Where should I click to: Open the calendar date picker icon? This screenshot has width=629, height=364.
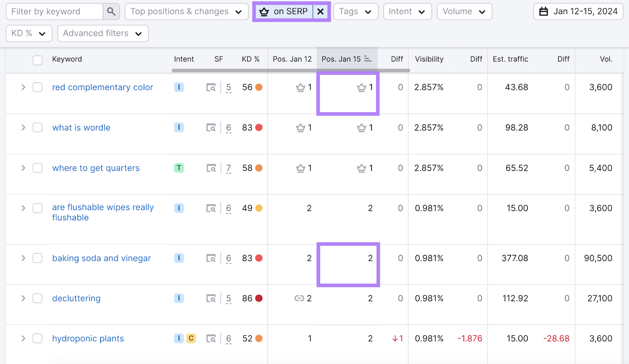(x=544, y=11)
